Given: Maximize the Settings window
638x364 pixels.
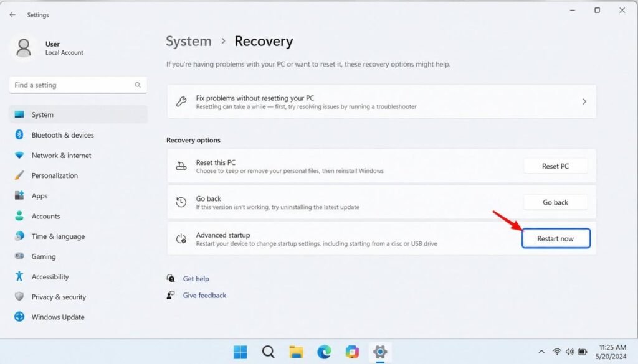Looking at the screenshot, I should 597,10.
